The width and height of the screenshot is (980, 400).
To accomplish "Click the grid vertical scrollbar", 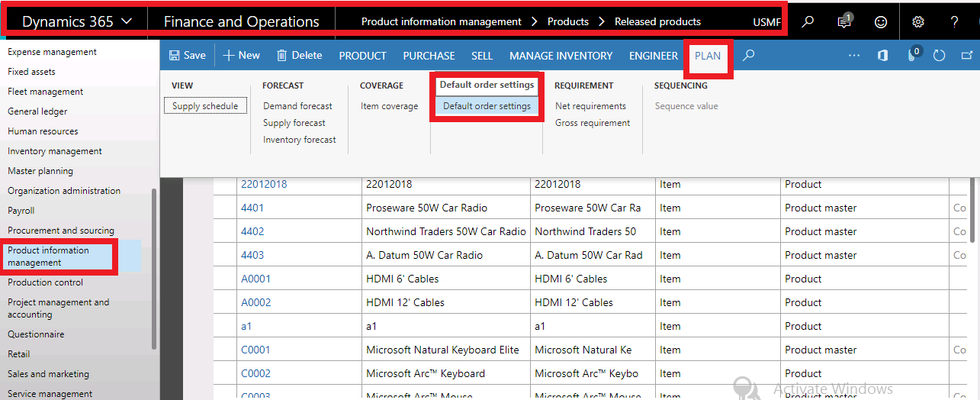I will point(974,210).
